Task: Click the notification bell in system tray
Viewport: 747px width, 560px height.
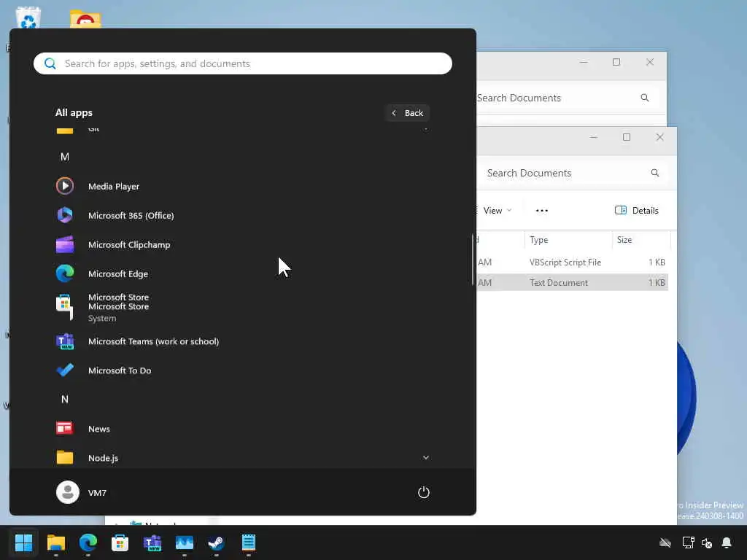Action: click(727, 542)
